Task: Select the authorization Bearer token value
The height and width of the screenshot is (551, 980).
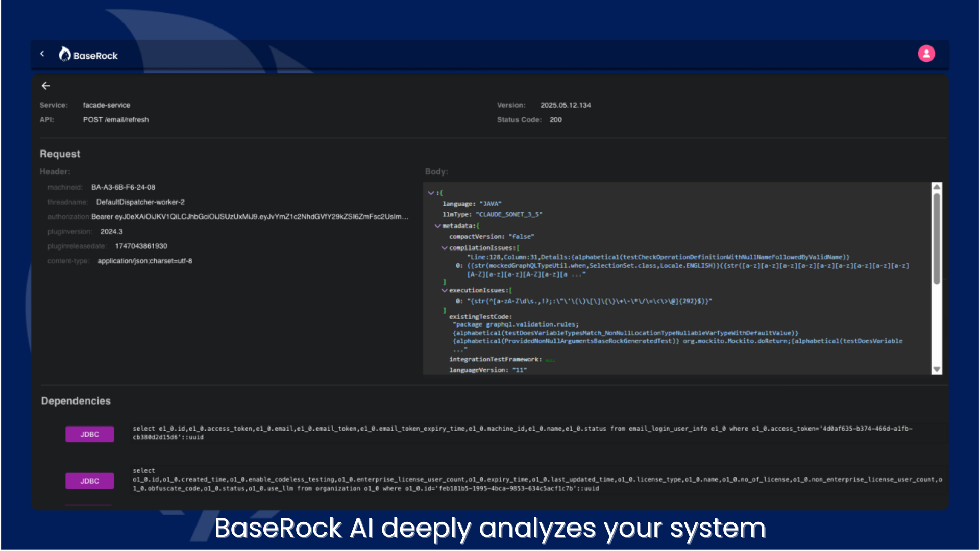Action: [250, 217]
